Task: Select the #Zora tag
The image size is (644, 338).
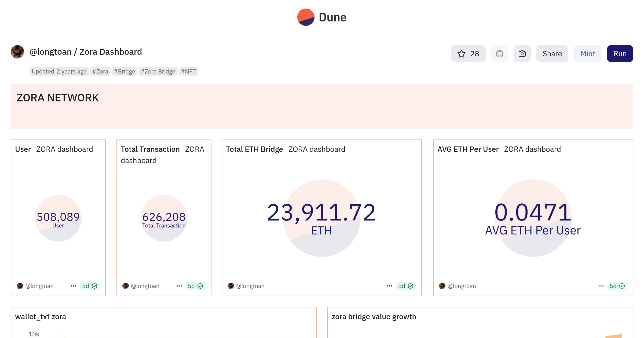Action: [100, 71]
